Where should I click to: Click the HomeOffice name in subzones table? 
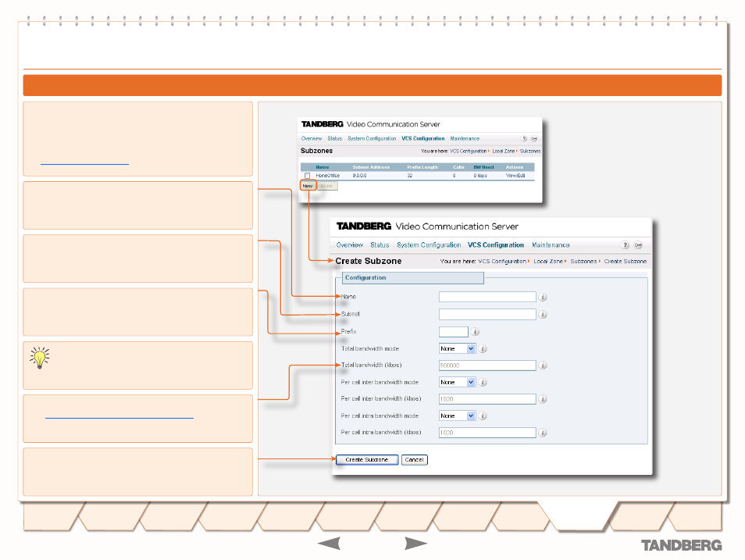coord(327,176)
